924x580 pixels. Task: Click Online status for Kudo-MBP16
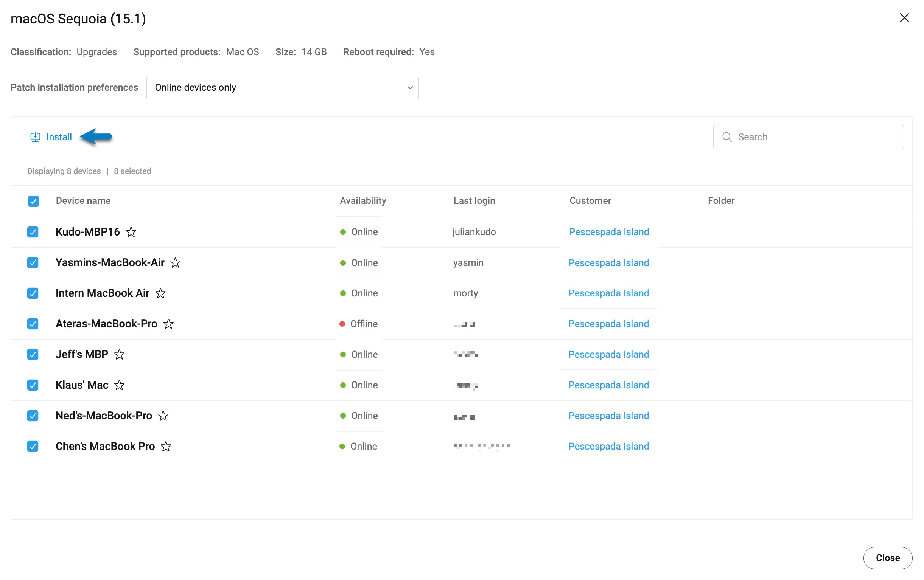(x=359, y=232)
